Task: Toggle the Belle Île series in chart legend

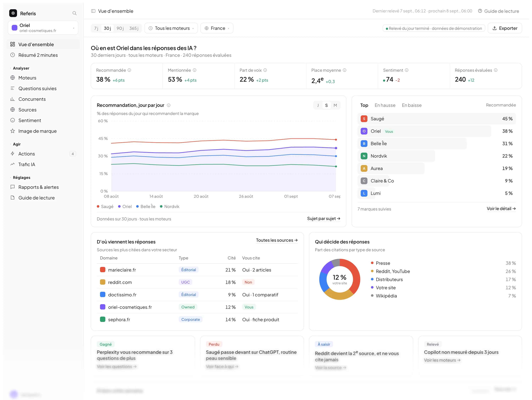Action: click(x=146, y=206)
